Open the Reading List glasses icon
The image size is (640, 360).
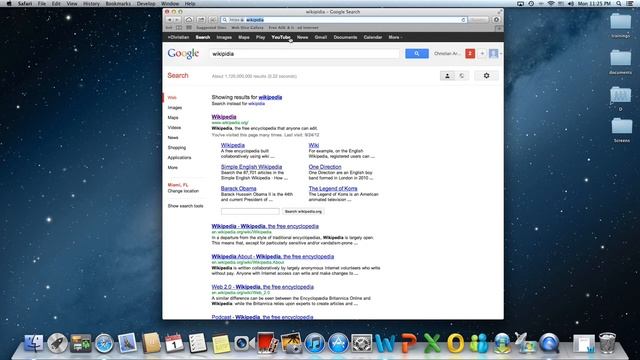pyautogui.click(x=169, y=28)
